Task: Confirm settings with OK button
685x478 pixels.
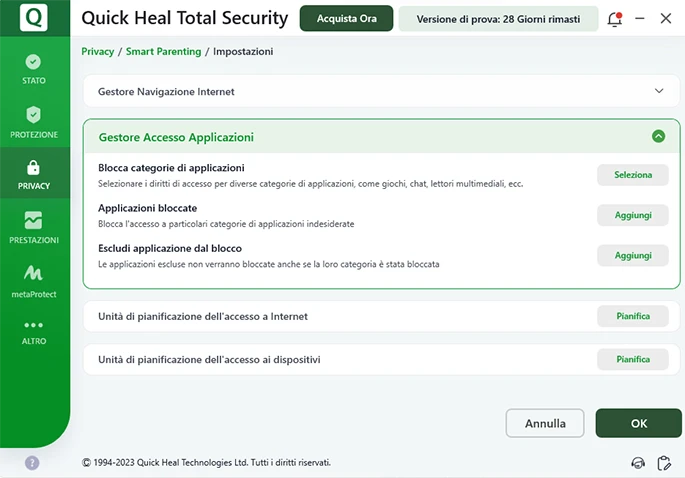Action: tap(638, 423)
